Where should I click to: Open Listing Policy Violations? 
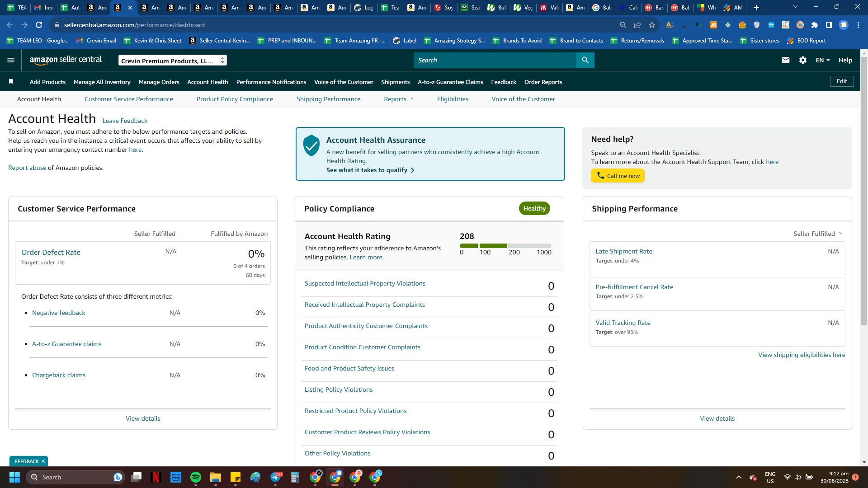(339, 389)
